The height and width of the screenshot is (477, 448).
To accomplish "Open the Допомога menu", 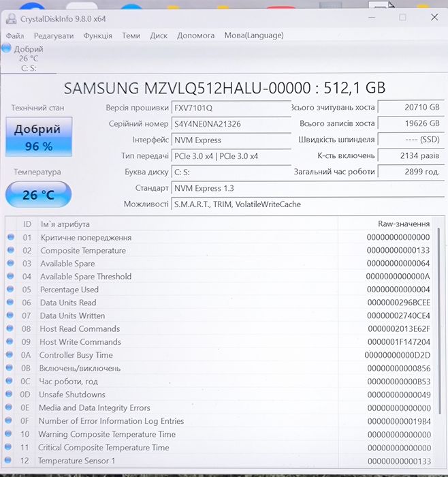I will tap(195, 35).
